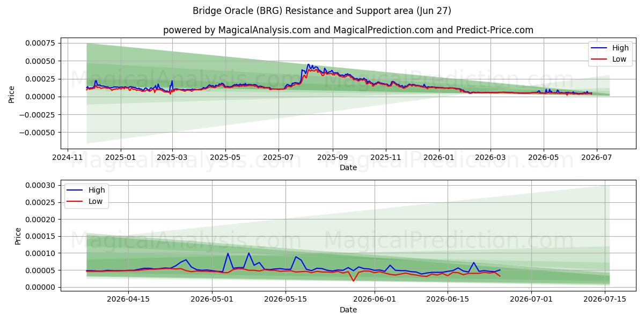
Task: Click the chart title 'Bridge Oracle (BRG) Resistance and Support area (Jun 27)'
Action: point(321,11)
